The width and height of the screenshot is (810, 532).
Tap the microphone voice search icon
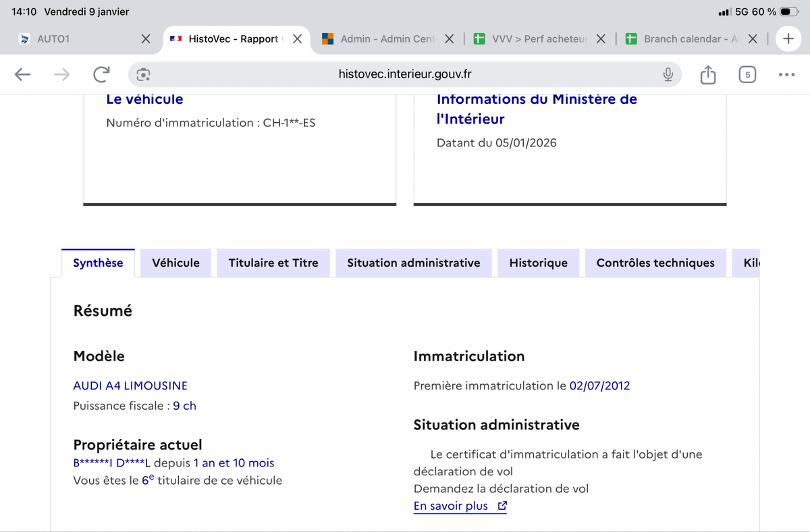[668, 74]
